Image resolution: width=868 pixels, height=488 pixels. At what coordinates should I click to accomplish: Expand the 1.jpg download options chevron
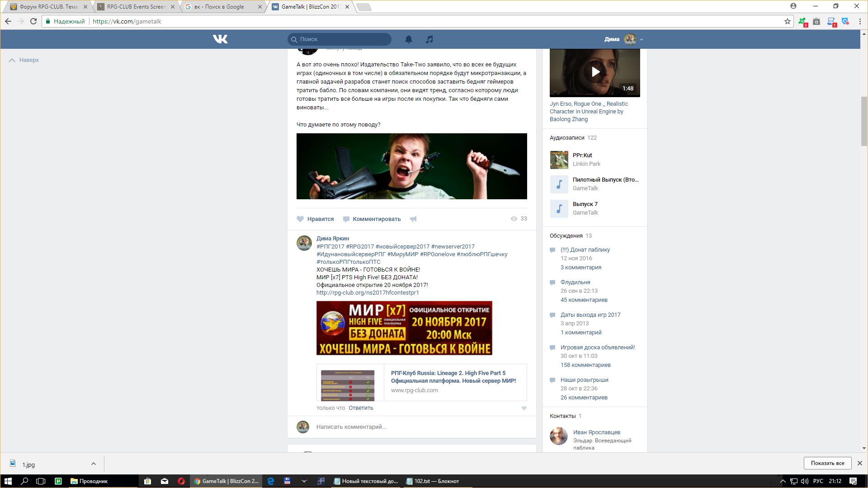(x=93, y=464)
